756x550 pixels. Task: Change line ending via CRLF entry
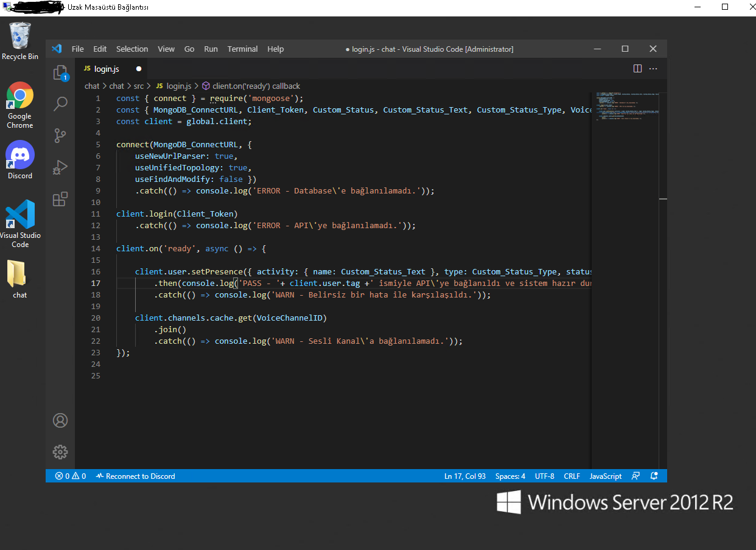point(572,476)
